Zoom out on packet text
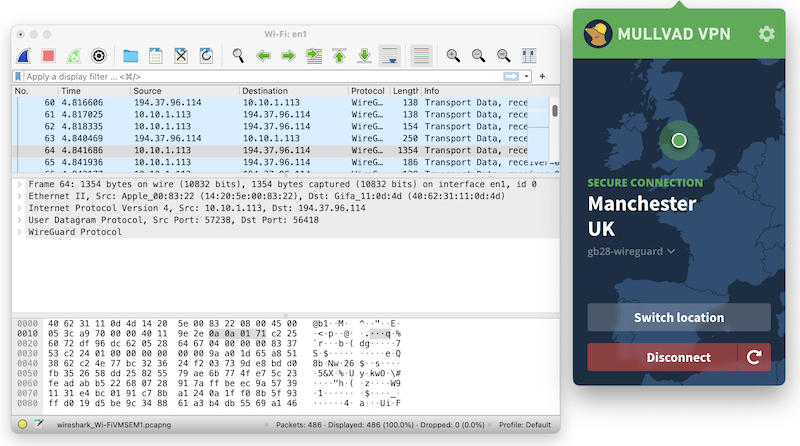Viewport: 800px width, 446px height. tap(479, 56)
